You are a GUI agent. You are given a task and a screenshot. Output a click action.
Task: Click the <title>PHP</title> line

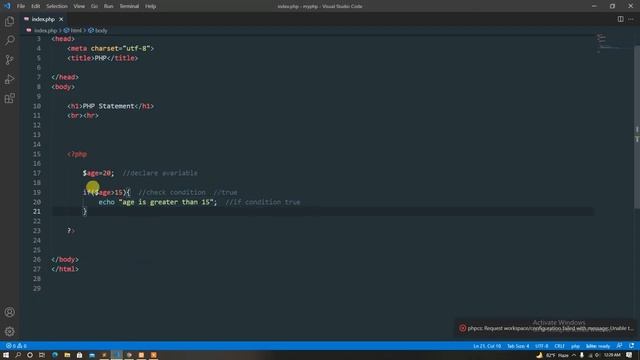click(x=103, y=58)
